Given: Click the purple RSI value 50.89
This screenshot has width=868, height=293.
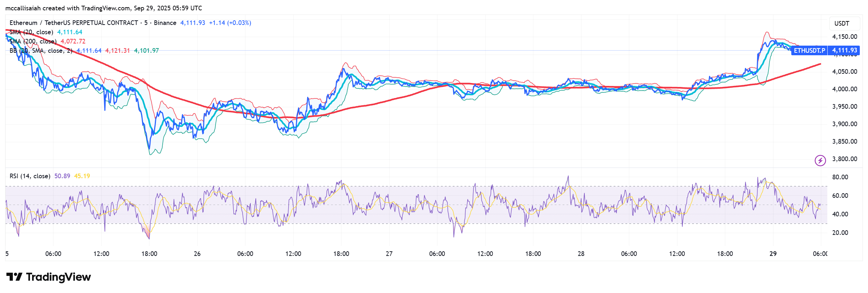Looking at the screenshot, I should coord(62,176).
